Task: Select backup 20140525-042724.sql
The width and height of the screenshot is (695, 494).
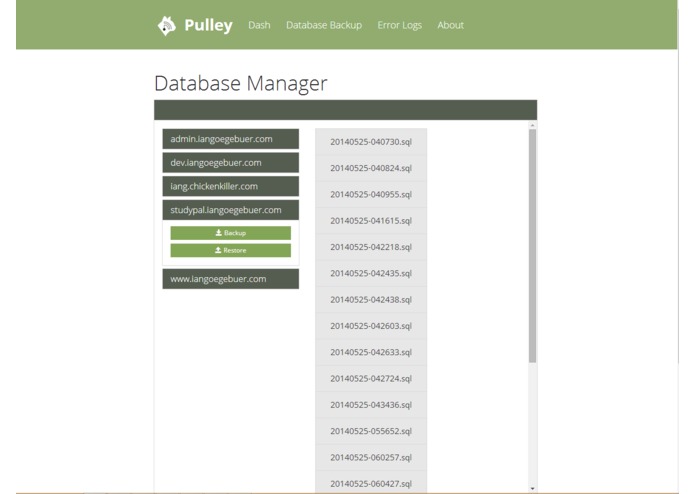Action: tap(371, 379)
